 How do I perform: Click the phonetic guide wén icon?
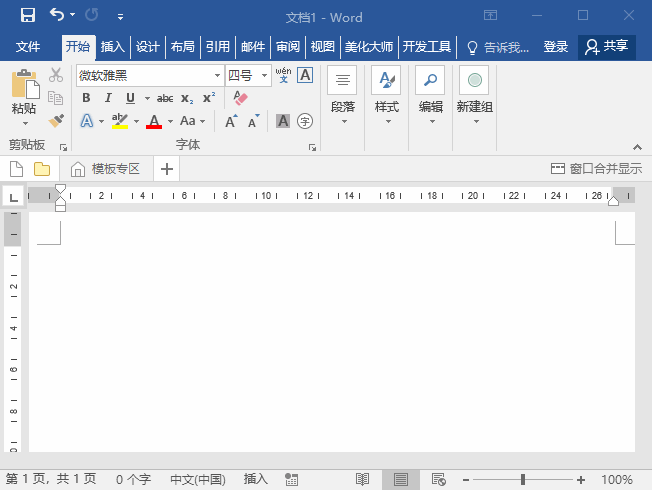(283, 75)
